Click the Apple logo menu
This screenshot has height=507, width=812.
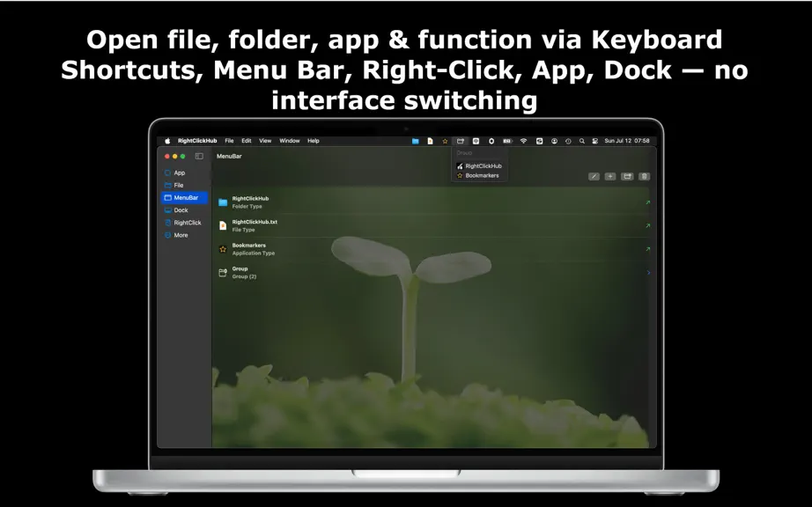pos(167,141)
